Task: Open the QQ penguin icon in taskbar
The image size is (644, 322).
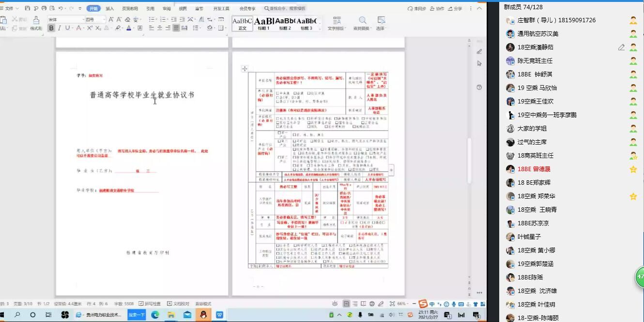Action: coord(203,315)
